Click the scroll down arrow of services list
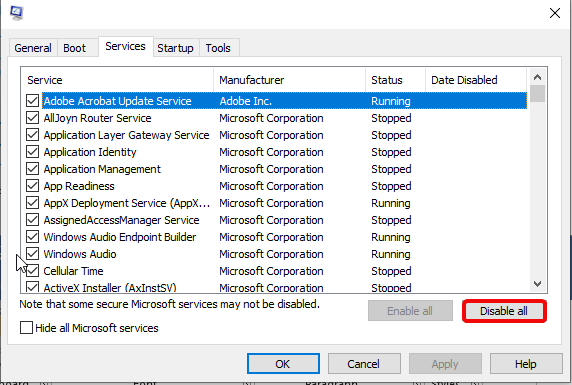Image resolution: width=572 pixels, height=385 pixels. click(537, 284)
